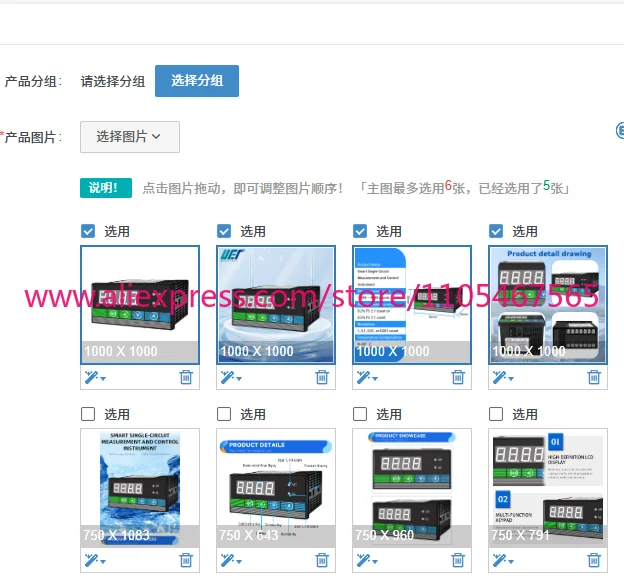Uncheck 选用 for the Product detail drawing image

[x=496, y=231]
